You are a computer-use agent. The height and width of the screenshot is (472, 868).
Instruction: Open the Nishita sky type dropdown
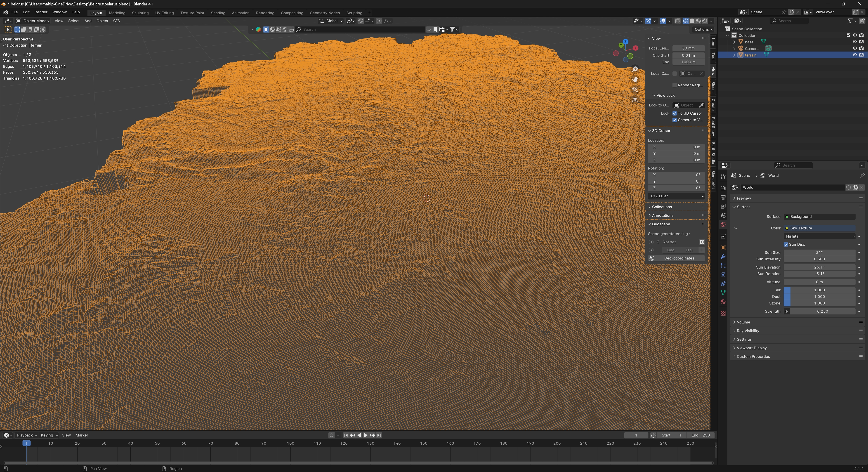point(819,236)
